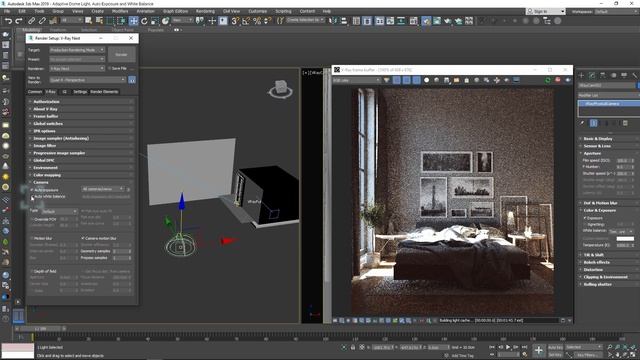The image size is (640, 360).
Task: Click the folder icon in frame buffer toolbar
Action: (x=456, y=80)
